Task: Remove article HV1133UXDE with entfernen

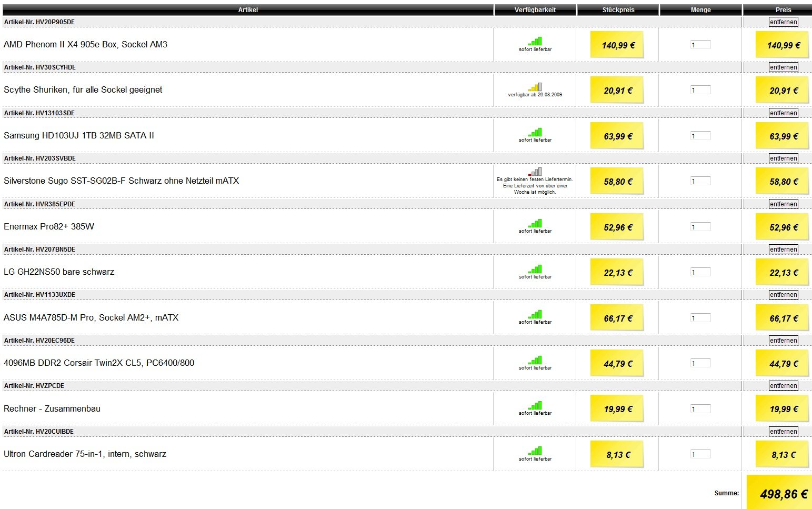Action: tap(783, 295)
